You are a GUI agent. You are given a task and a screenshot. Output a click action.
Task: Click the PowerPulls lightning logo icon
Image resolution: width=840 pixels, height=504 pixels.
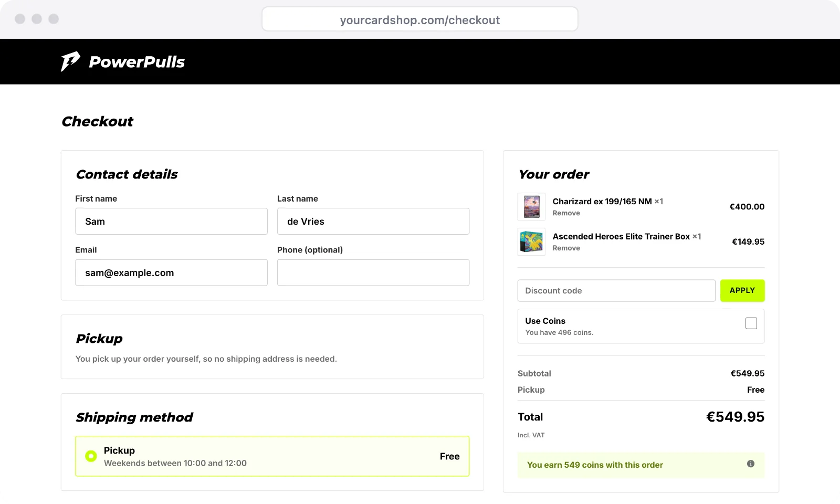(x=70, y=61)
